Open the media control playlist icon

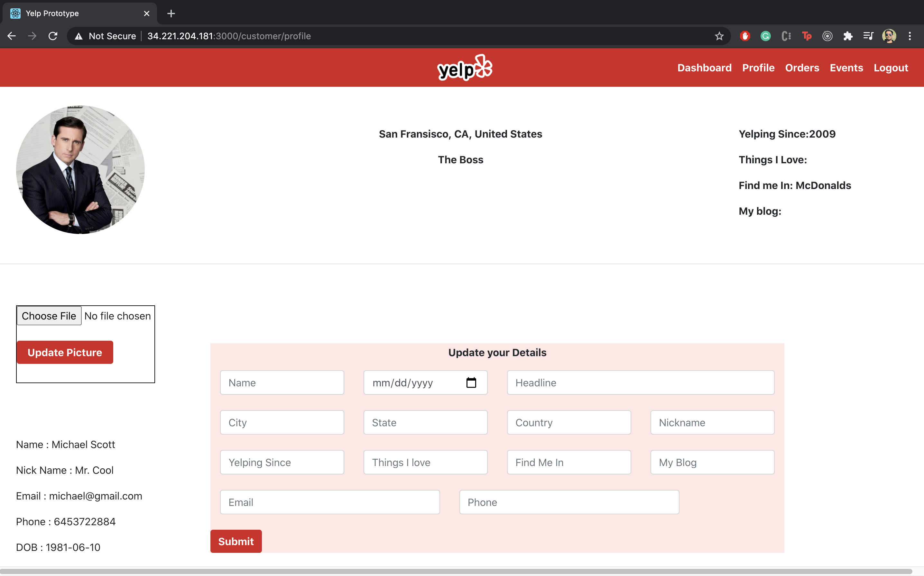[868, 36]
